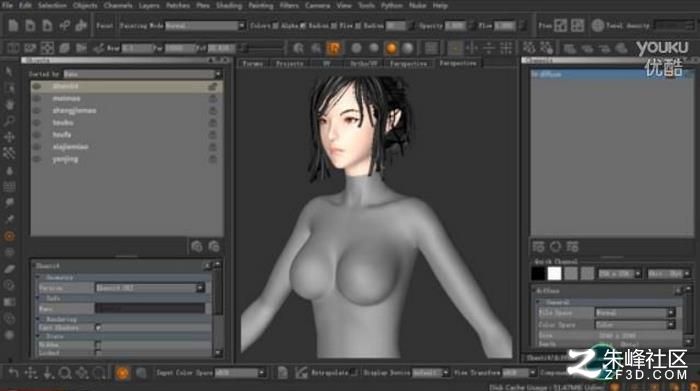The width and height of the screenshot is (700, 391).
Task: Select the arrow Select tool in left toolbar
Action: (x=8, y=71)
